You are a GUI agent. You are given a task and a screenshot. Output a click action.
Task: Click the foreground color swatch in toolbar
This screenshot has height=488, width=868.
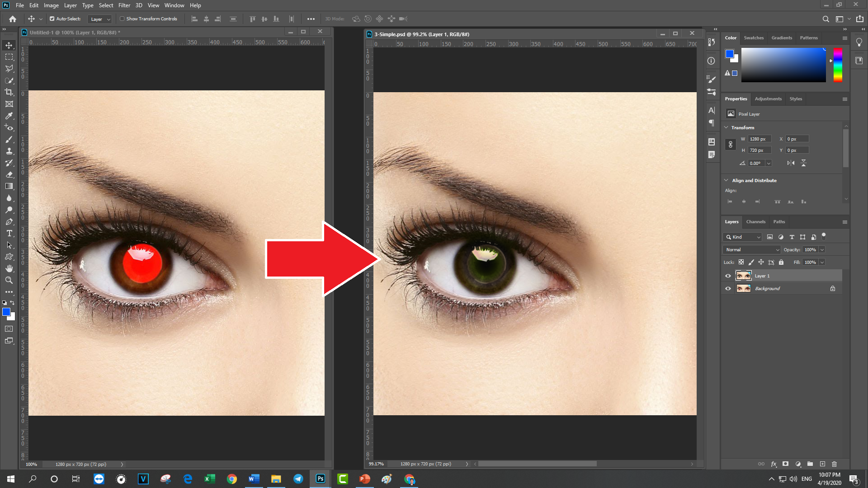click(6, 312)
